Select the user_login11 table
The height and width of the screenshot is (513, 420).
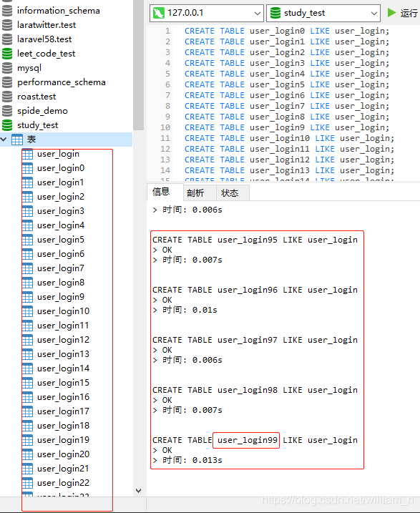pyautogui.click(x=63, y=326)
